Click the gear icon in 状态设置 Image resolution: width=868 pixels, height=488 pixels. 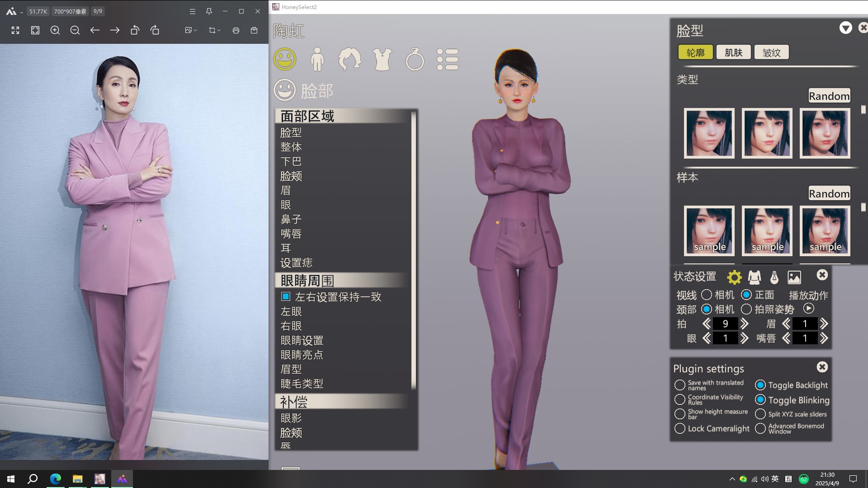point(734,277)
